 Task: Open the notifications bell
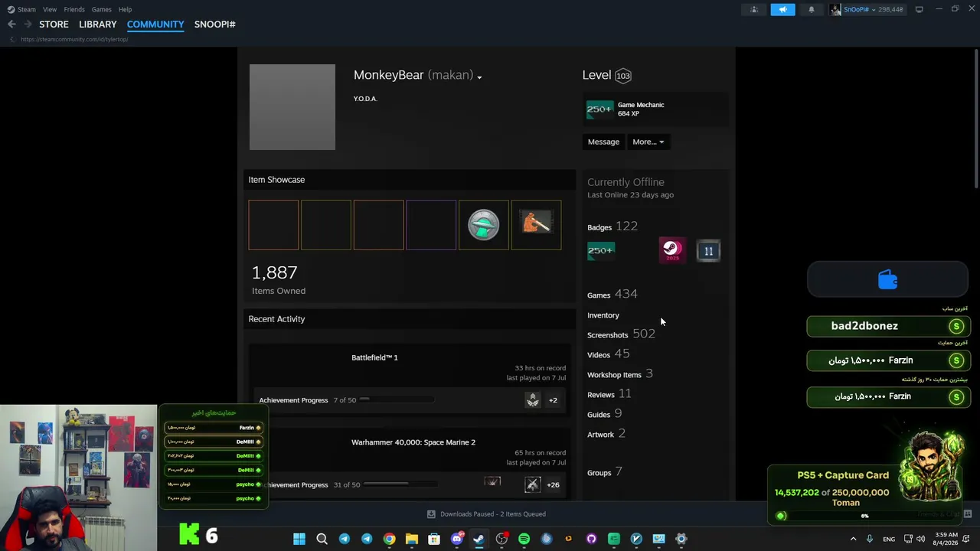812,9
